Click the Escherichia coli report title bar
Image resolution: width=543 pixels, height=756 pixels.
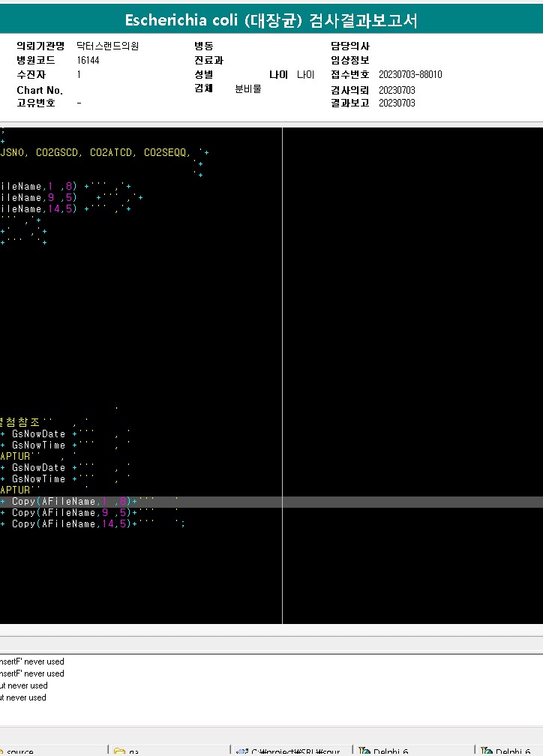click(x=271, y=20)
